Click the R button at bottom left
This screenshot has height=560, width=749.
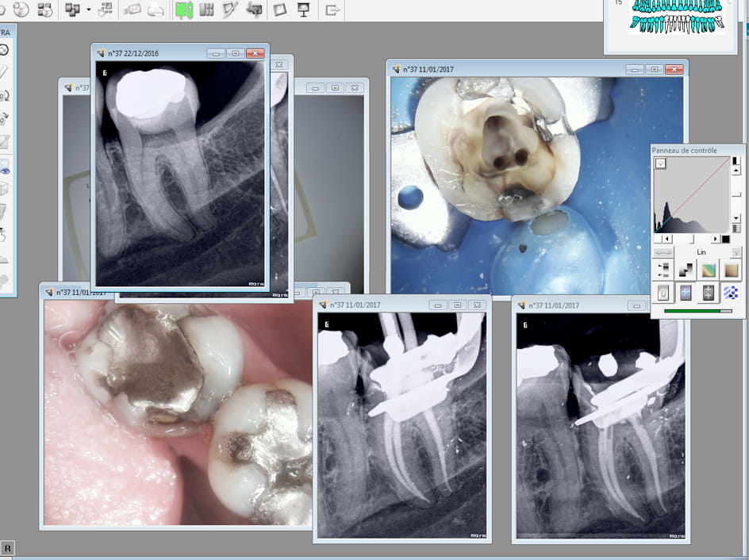(x=7, y=548)
